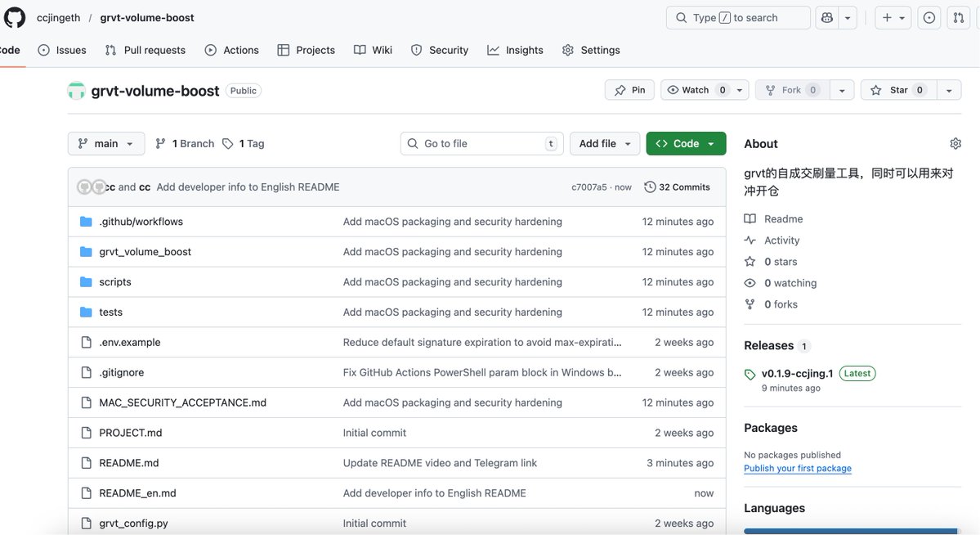The image size is (980, 535).
Task: Open the .github/workflows folder
Action: [x=141, y=222]
